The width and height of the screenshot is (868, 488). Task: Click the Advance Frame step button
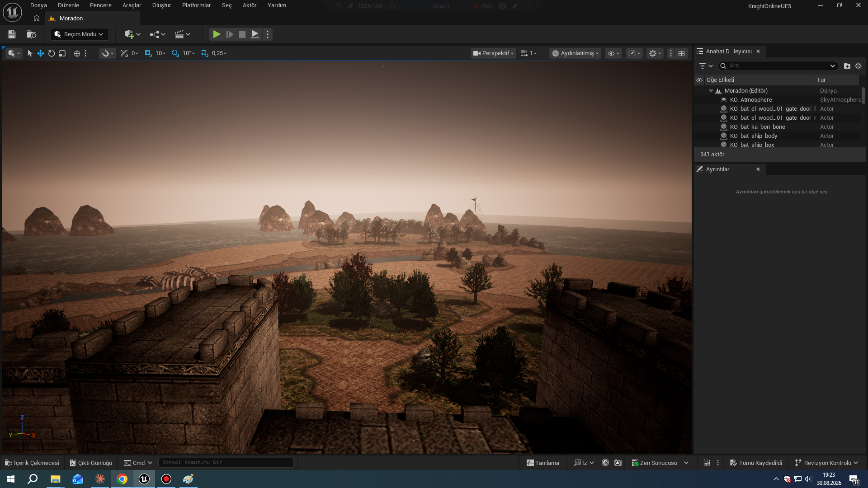point(230,34)
